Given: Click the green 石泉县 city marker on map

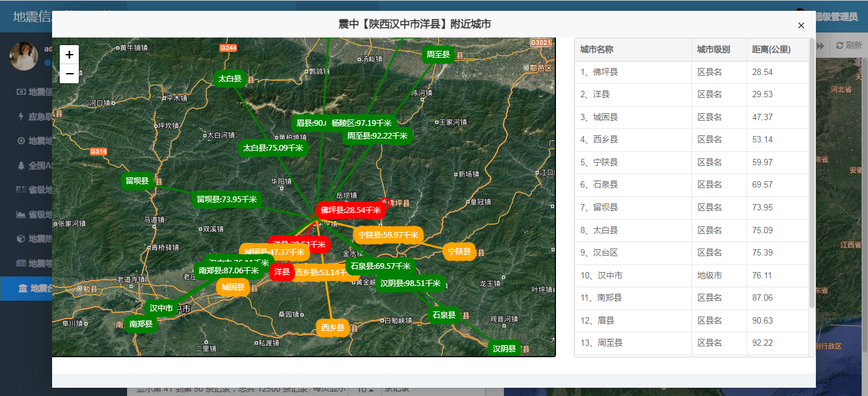Looking at the screenshot, I should click(x=444, y=315).
